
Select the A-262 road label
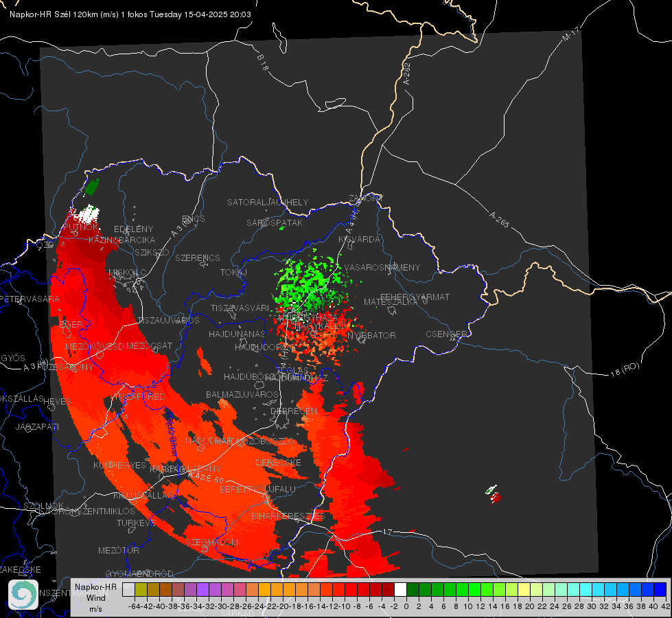(x=407, y=73)
